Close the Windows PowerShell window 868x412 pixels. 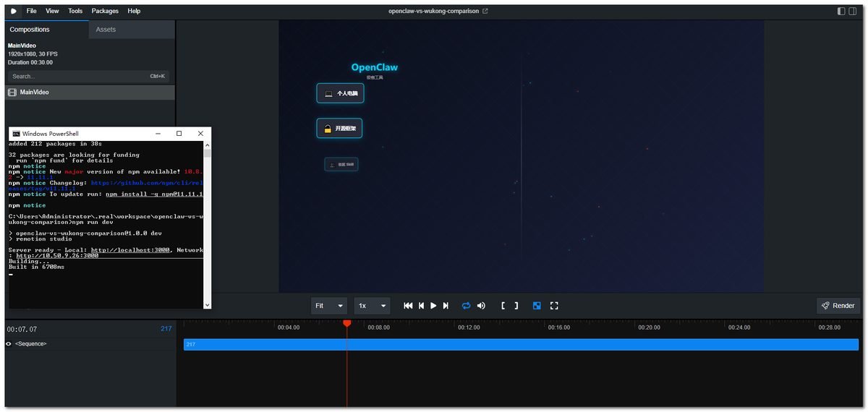tap(200, 134)
